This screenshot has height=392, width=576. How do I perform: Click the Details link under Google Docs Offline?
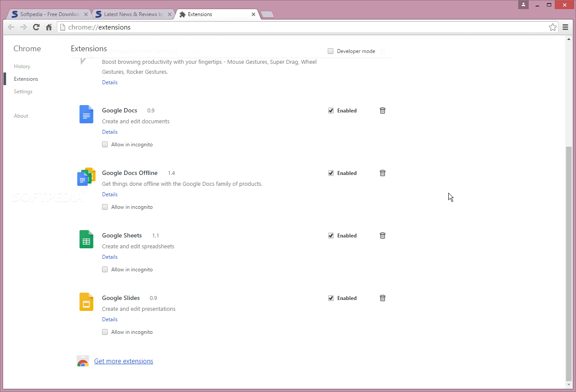[x=109, y=194]
